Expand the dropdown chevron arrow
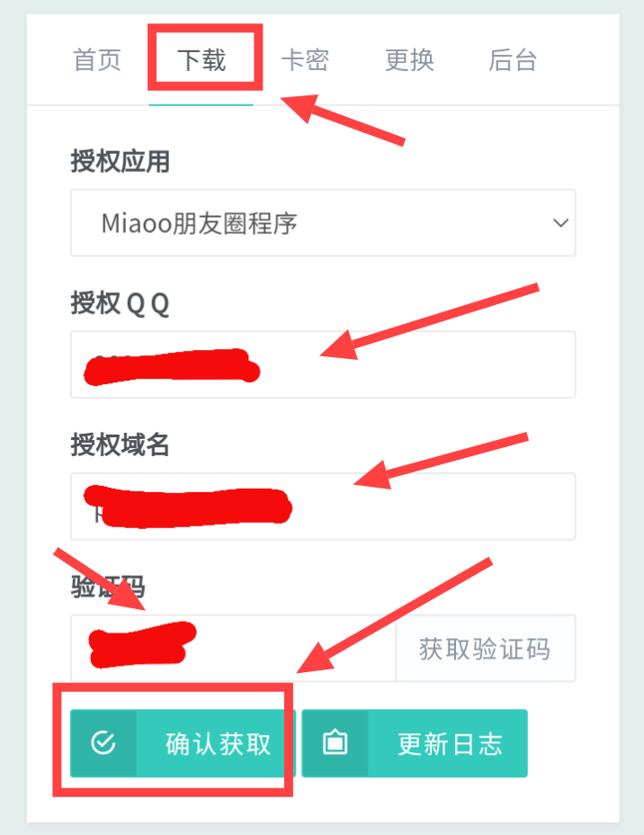This screenshot has width=644, height=835. coord(560,222)
